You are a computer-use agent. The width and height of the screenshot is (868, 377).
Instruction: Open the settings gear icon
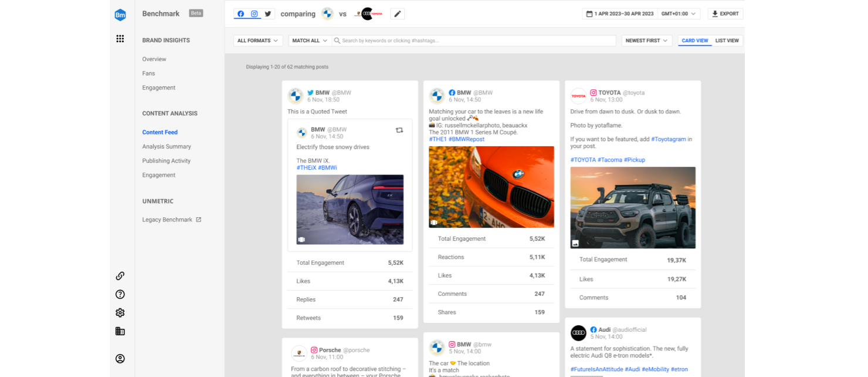[120, 313]
